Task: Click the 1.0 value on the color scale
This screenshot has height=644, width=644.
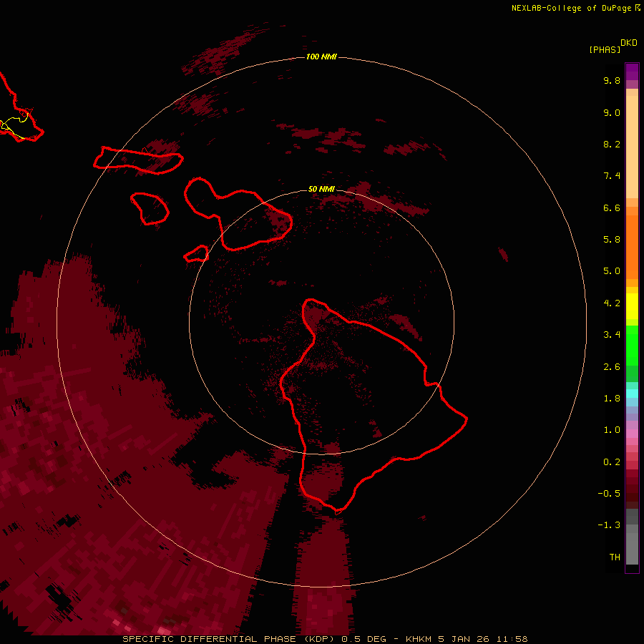Action: pos(612,430)
